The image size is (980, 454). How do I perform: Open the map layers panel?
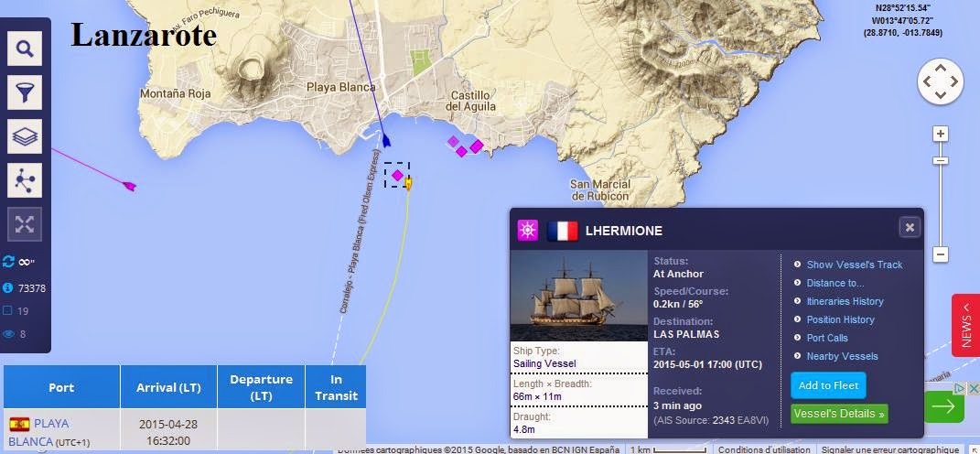pos(25,136)
